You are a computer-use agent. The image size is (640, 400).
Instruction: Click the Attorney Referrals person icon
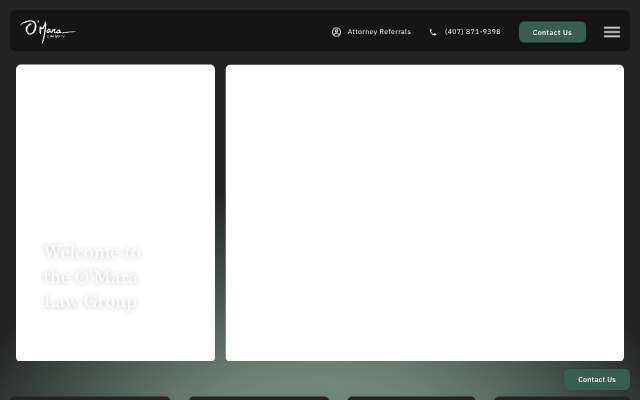pyautogui.click(x=336, y=32)
